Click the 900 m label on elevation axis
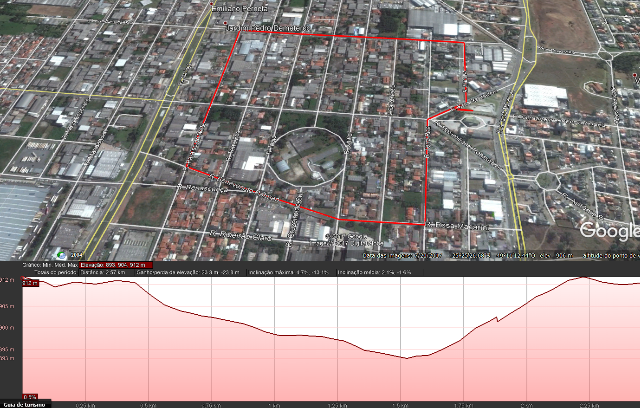This screenshot has width=640, height=408. coord(8,328)
